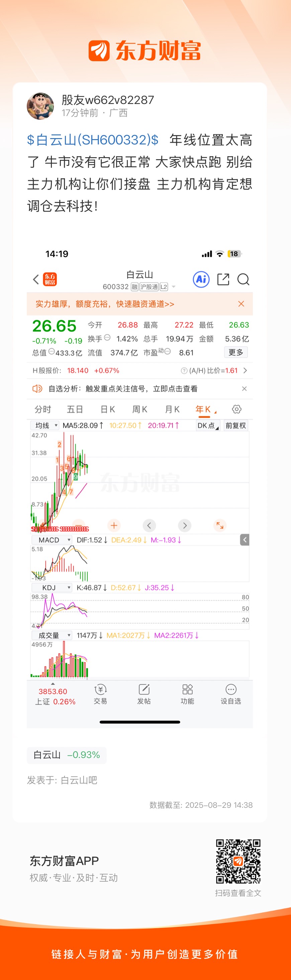Open the 均线 indicator dropdown

tap(45, 425)
